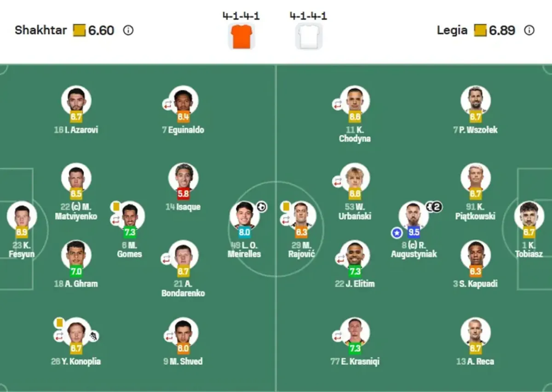Open goalkeeper K. Tobiasz's player photo
This screenshot has width=552, height=392.
(x=529, y=215)
